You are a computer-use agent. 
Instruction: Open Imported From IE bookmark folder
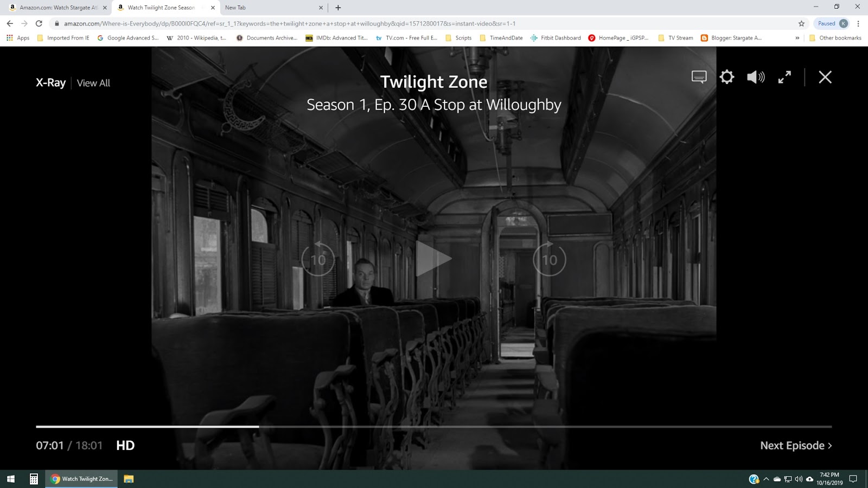(63, 38)
